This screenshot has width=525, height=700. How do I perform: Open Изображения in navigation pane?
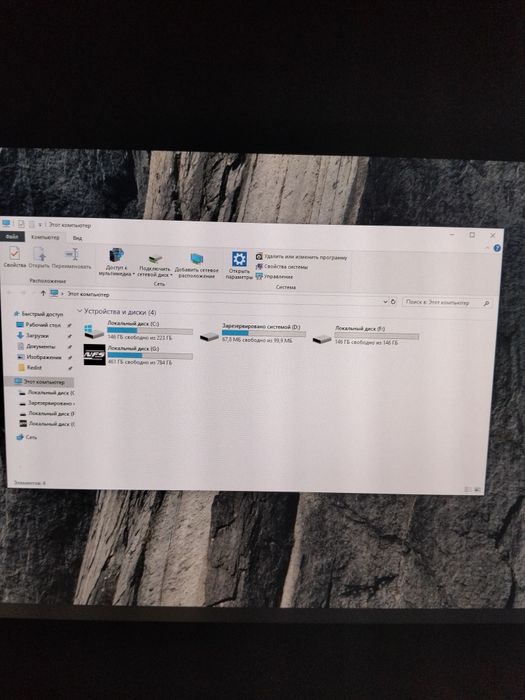[x=40, y=357]
